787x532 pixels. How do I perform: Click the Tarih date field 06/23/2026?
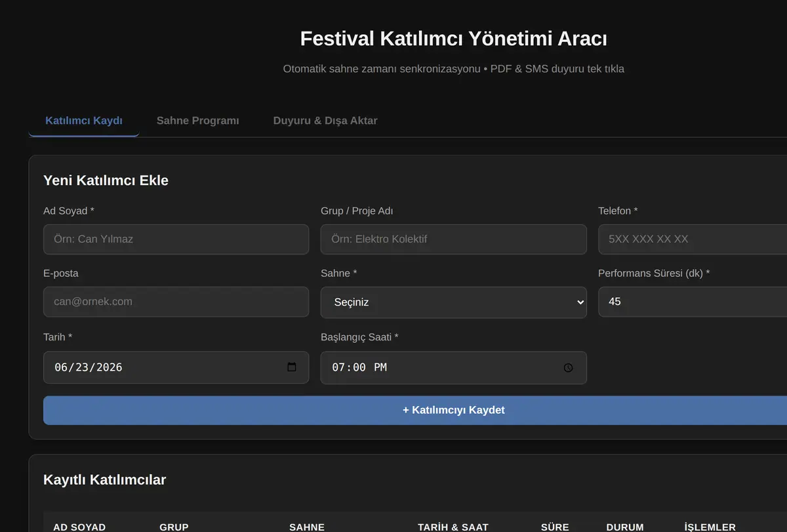[176, 367]
